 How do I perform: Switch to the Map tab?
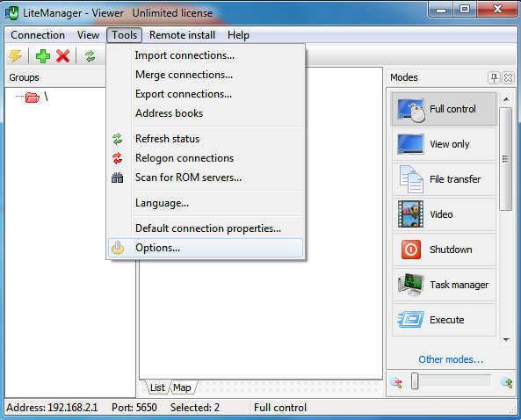(x=182, y=387)
